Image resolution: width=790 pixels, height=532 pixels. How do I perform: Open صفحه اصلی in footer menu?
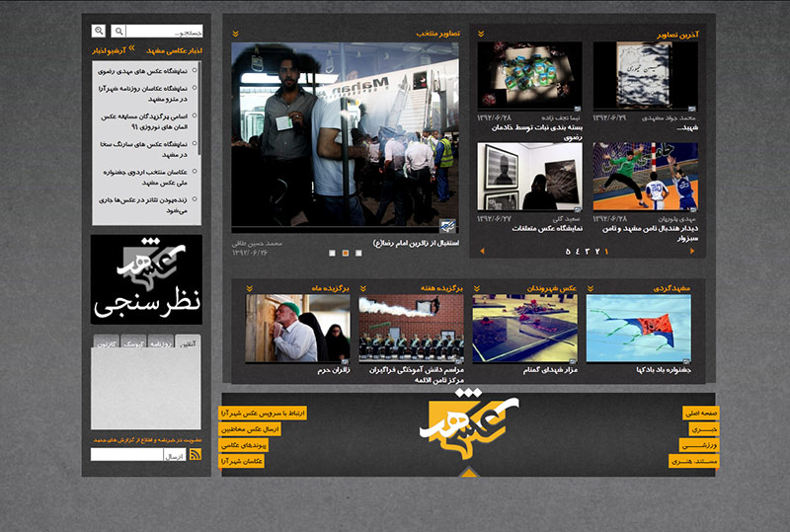click(701, 414)
